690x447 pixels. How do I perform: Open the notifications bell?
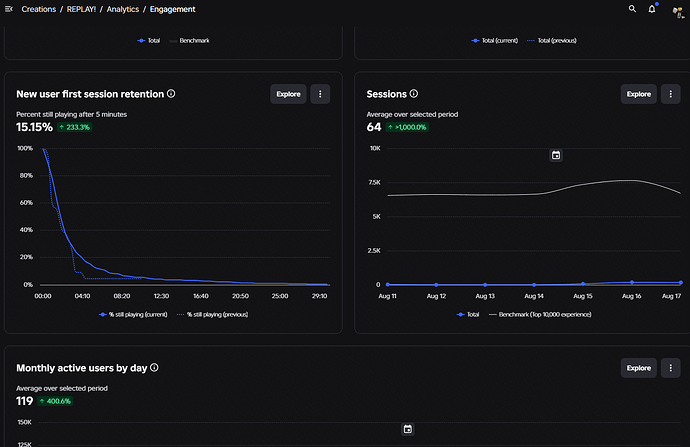(x=652, y=9)
